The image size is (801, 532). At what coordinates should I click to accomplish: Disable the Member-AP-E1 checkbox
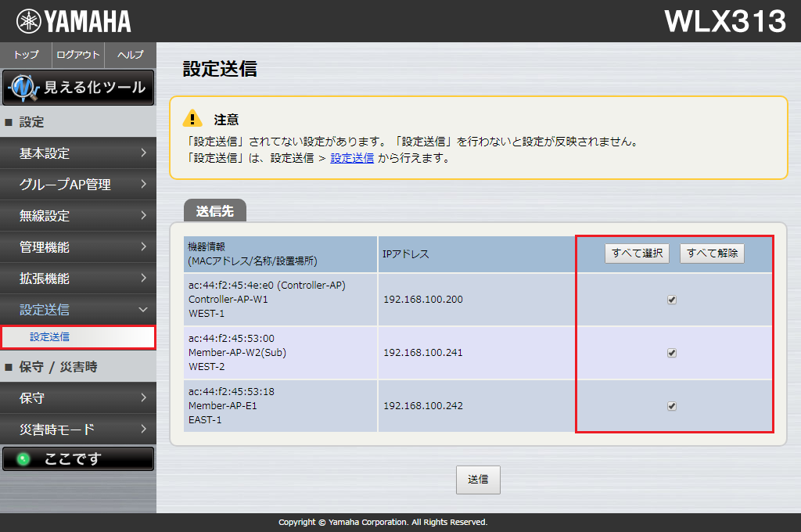[x=671, y=406]
